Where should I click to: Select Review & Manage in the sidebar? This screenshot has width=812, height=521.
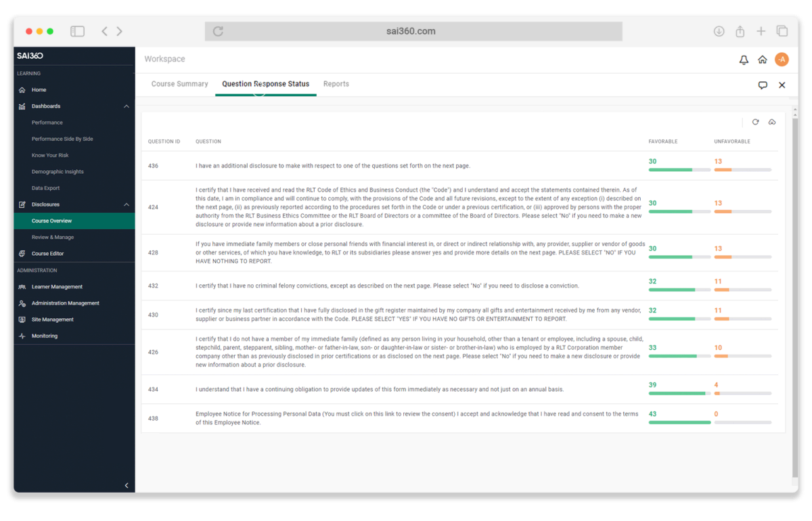tap(52, 237)
